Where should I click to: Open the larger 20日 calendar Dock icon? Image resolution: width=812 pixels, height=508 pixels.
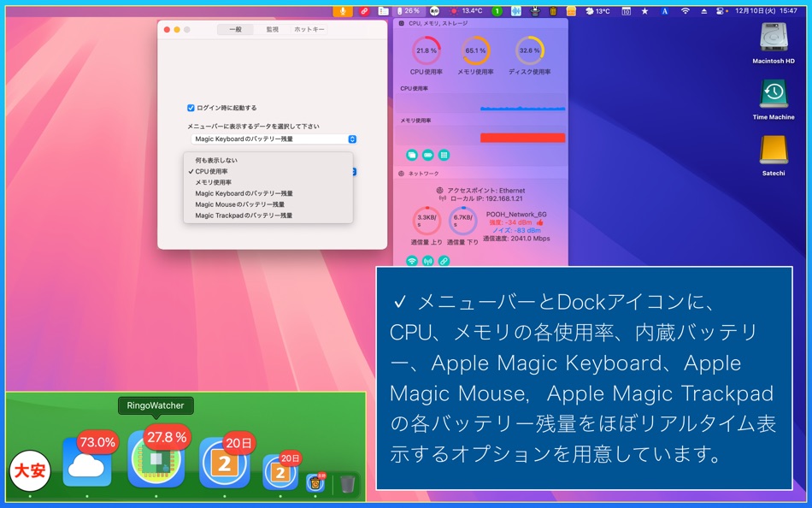pyautogui.click(x=224, y=463)
